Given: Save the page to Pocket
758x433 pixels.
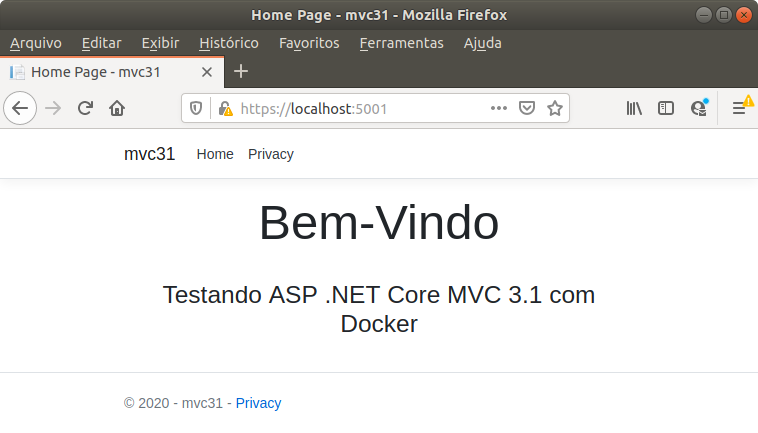Looking at the screenshot, I should pos(526,108).
